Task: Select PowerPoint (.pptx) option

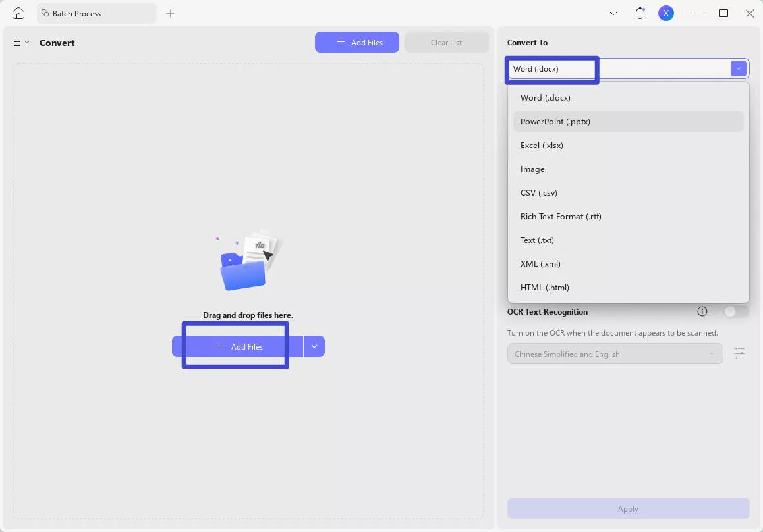Action: [555, 121]
